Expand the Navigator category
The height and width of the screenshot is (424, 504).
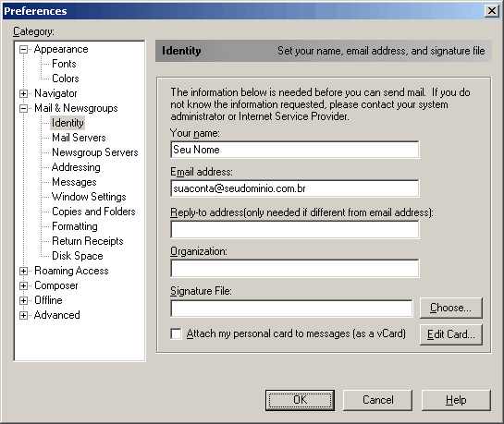[x=23, y=93]
